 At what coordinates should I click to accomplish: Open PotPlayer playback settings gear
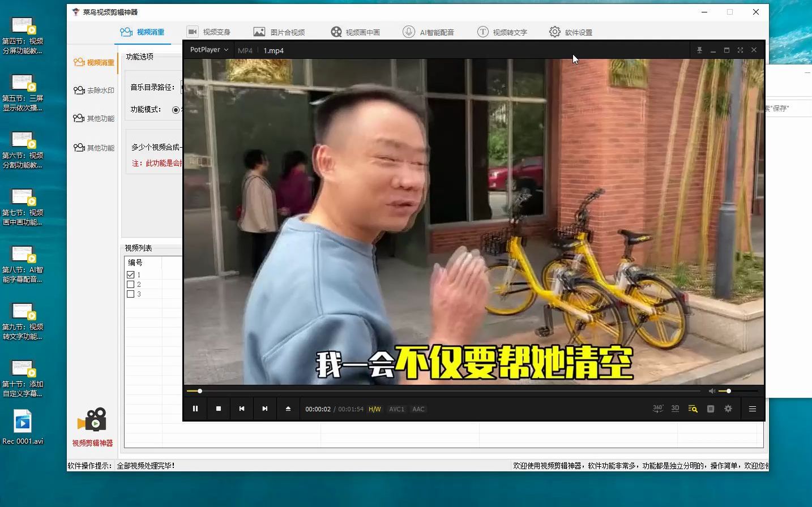point(728,409)
